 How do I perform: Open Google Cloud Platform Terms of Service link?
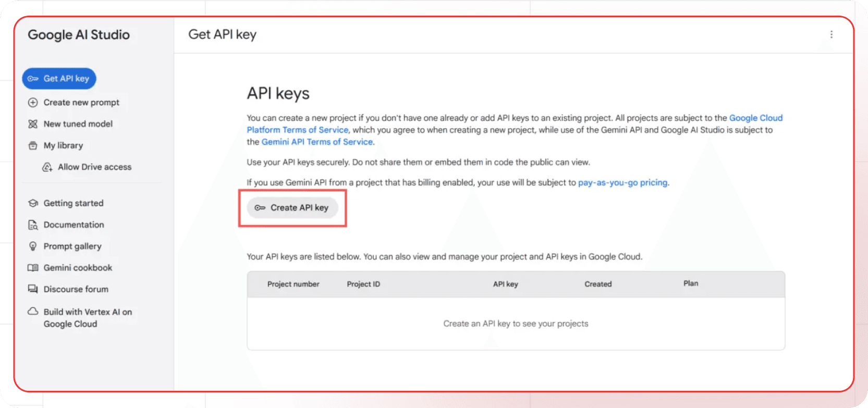pos(515,124)
